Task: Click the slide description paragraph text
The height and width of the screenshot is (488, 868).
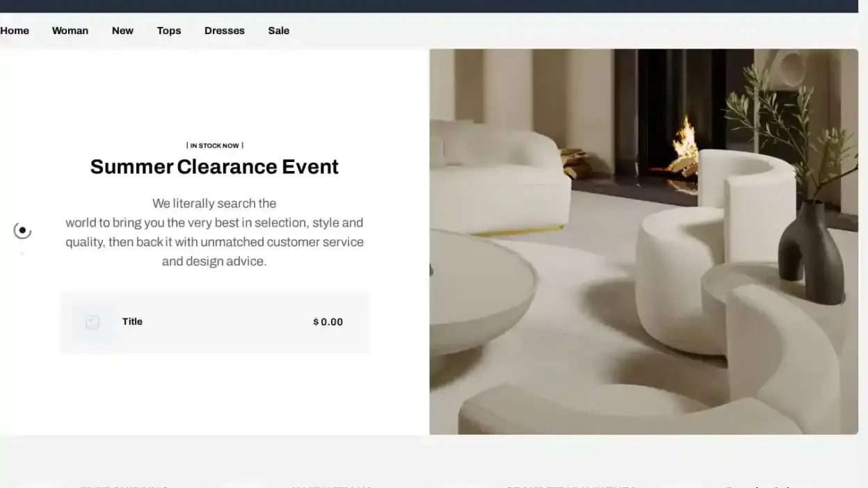Action: [x=214, y=232]
